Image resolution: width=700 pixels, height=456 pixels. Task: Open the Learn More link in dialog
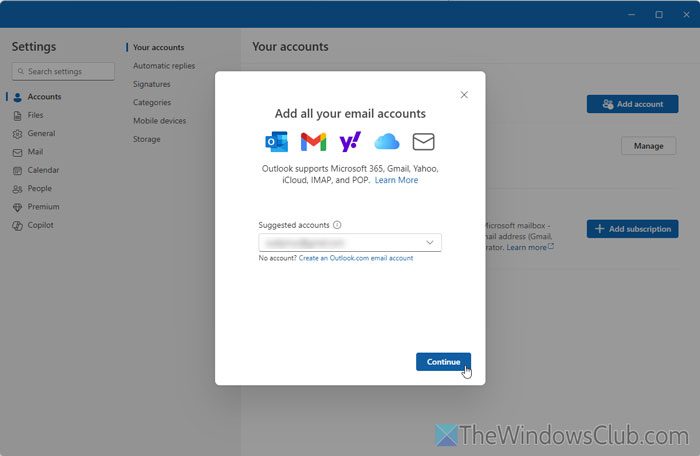(x=396, y=180)
